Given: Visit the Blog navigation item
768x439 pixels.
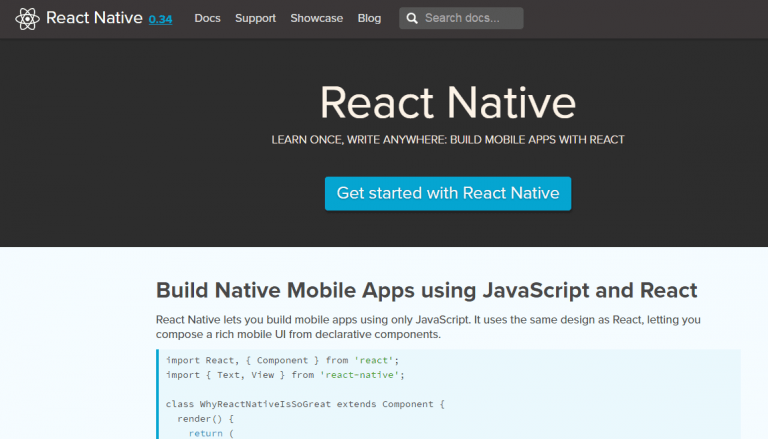Looking at the screenshot, I should (369, 18).
